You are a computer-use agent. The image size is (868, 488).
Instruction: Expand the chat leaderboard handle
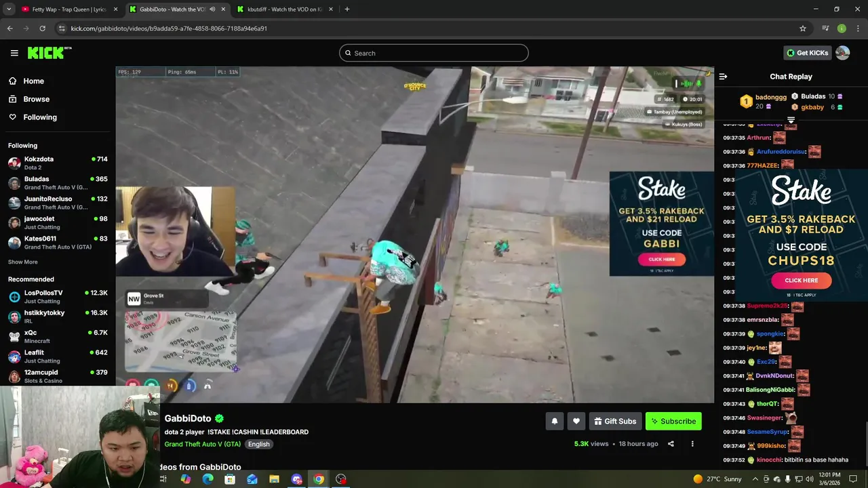coord(791,119)
